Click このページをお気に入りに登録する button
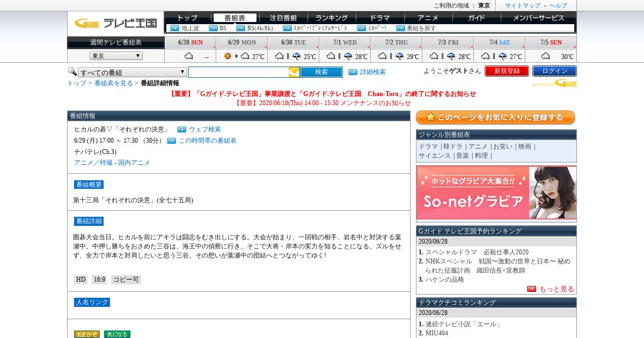Image resolution: width=644 pixels, height=338 pixels. [495, 117]
